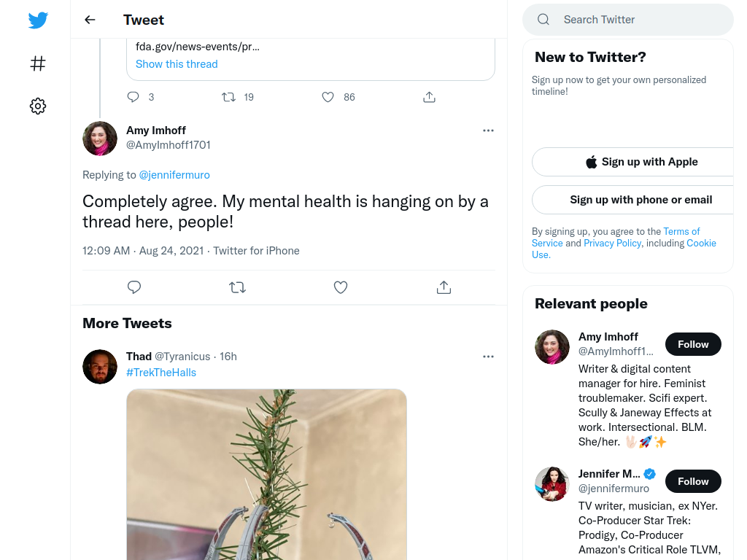Image resolution: width=747 pixels, height=560 pixels.
Task: Click Show this thread link
Action: click(x=177, y=64)
